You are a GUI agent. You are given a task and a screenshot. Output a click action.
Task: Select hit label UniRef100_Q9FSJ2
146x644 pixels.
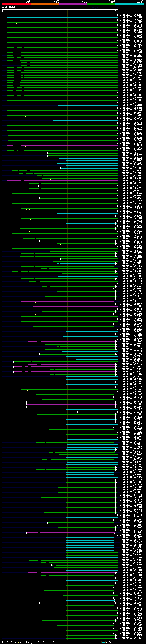[x=131, y=165]
